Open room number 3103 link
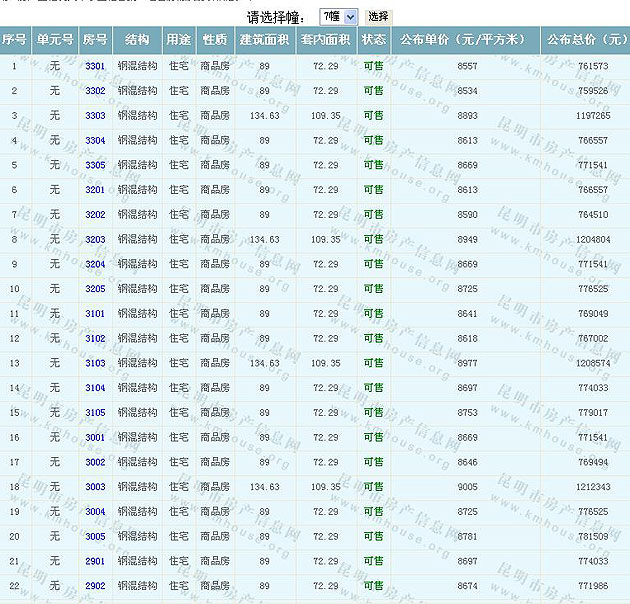This screenshot has width=630, height=604. 95,363
